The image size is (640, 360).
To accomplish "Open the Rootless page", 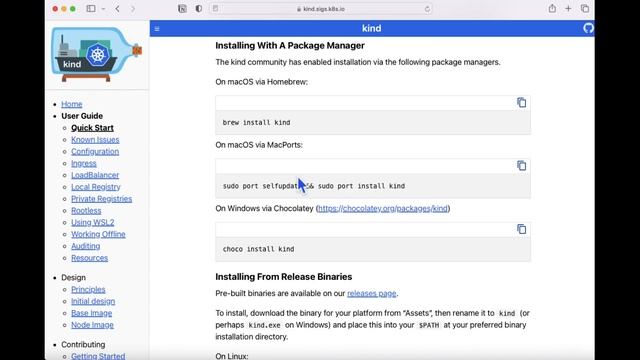I will point(86,211).
